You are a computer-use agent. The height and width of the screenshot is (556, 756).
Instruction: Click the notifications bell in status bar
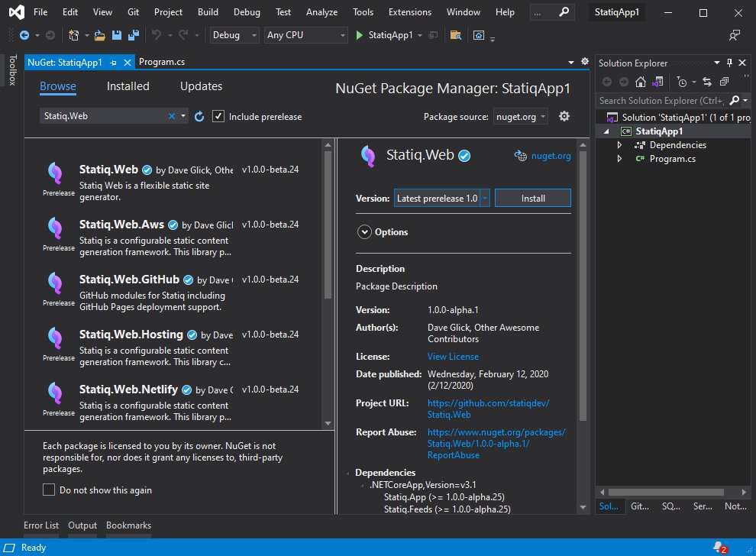coord(720,548)
